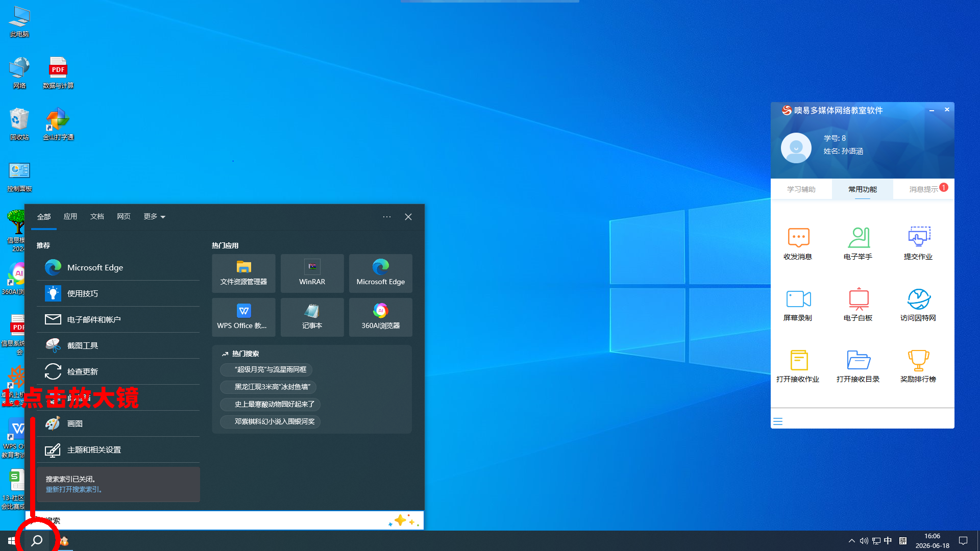Open 收发消息 in classroom software

[798, 243]
